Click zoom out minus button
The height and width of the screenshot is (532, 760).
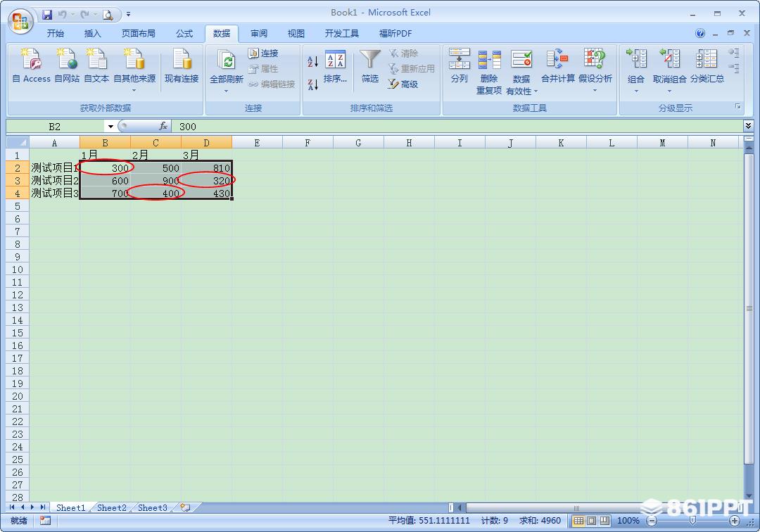[652, 521]
